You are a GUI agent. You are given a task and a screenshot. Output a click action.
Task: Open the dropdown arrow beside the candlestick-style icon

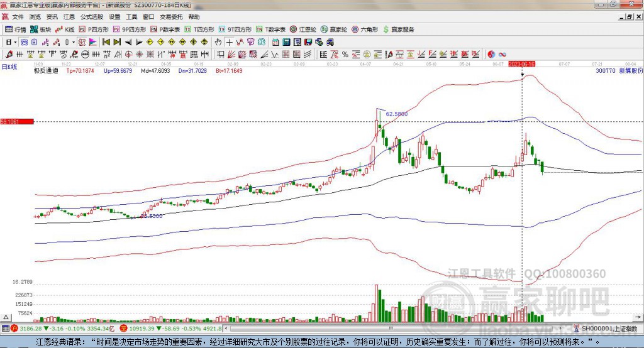pyautogui.click(x=74, y=42)
